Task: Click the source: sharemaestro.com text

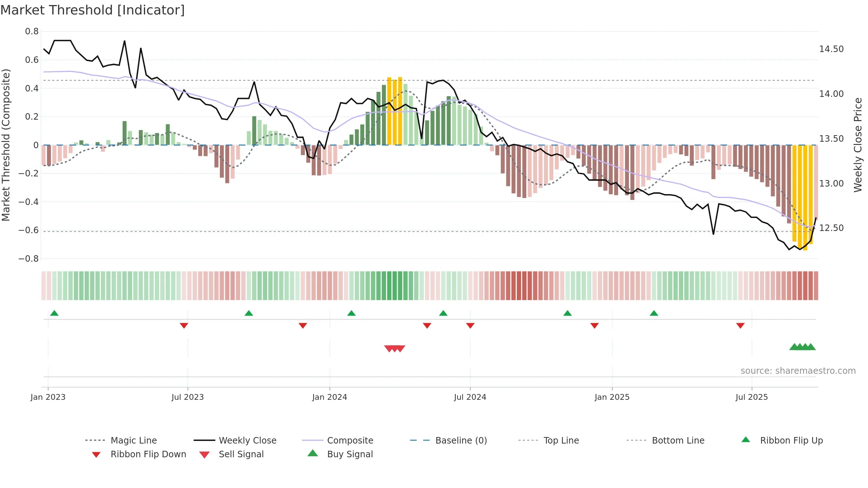Action: coord(798,371)
